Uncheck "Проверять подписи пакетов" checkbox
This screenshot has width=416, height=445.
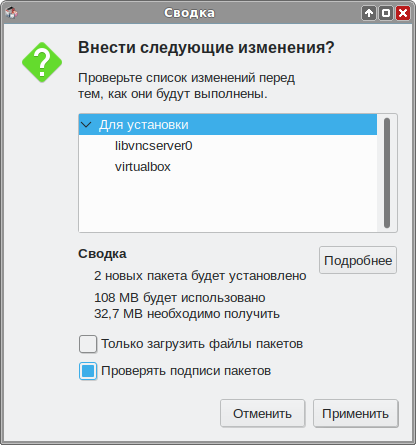pos(88,371)
